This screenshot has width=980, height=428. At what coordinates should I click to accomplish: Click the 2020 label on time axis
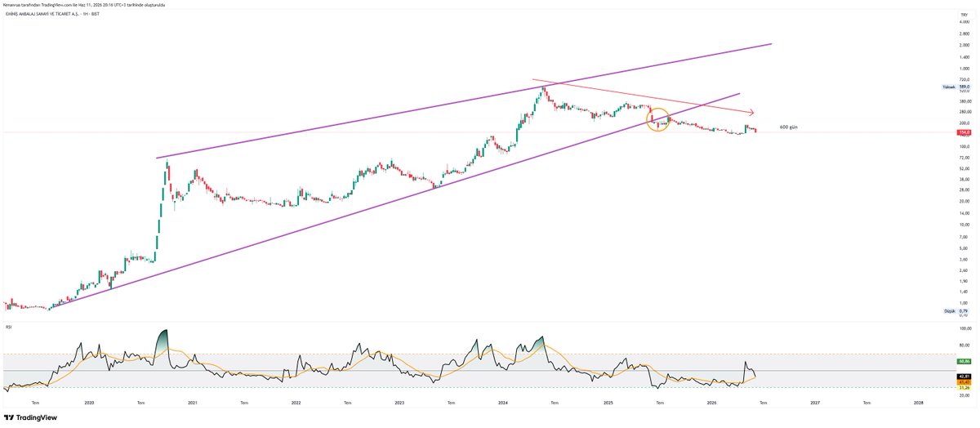[x=89, y=403]
